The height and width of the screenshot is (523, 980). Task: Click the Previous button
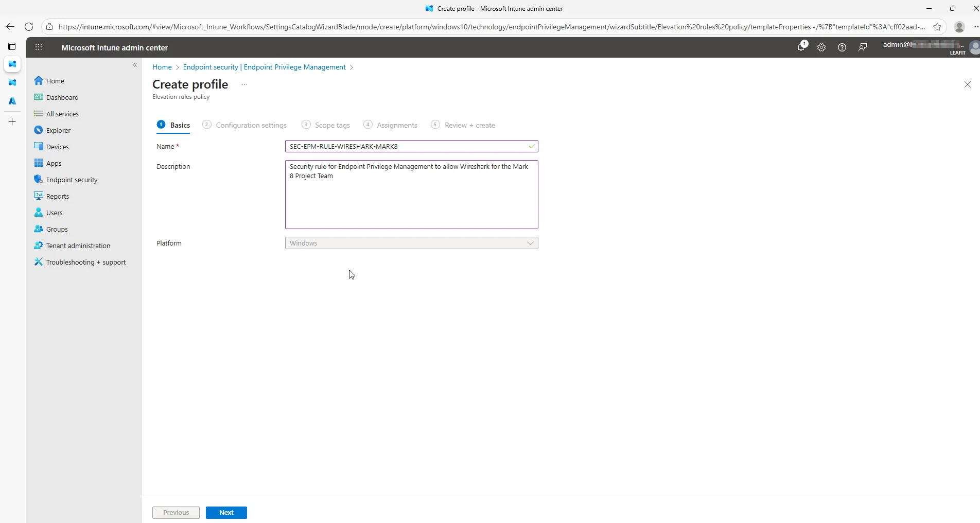tap(176, 513)
